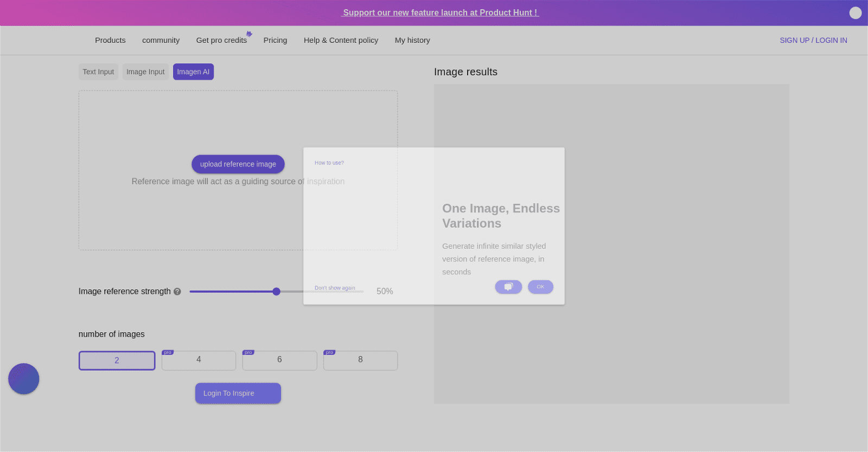Open the Products menu

point(110,40)
